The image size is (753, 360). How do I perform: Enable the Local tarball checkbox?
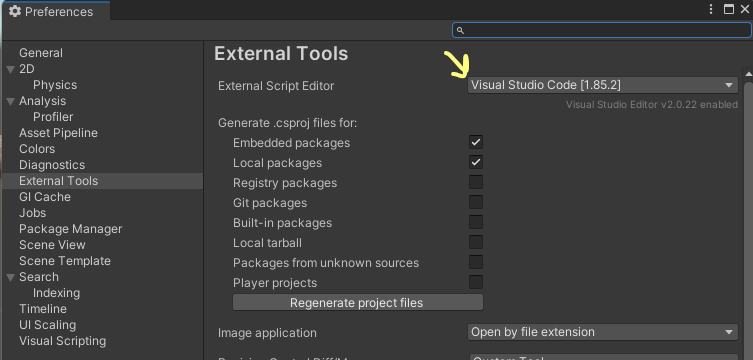tap(476, 242)
